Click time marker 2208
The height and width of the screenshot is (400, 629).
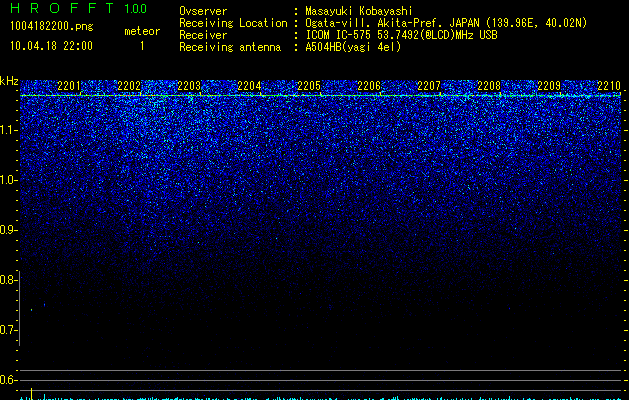click(489, 86)
